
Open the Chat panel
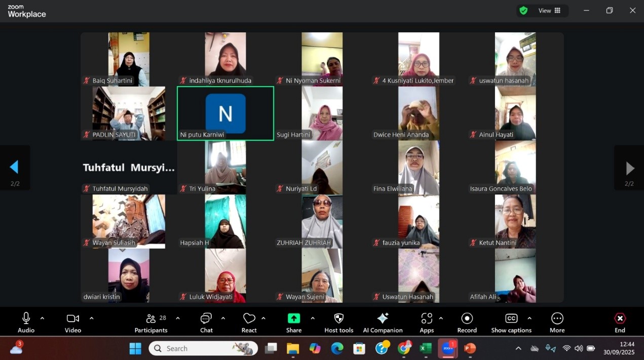pos(206,323)
